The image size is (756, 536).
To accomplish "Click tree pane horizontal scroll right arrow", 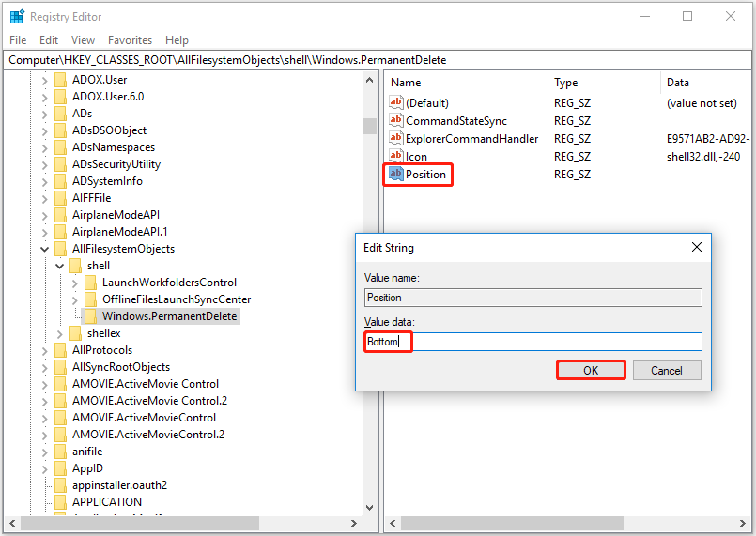I will (x=354, y=523).
